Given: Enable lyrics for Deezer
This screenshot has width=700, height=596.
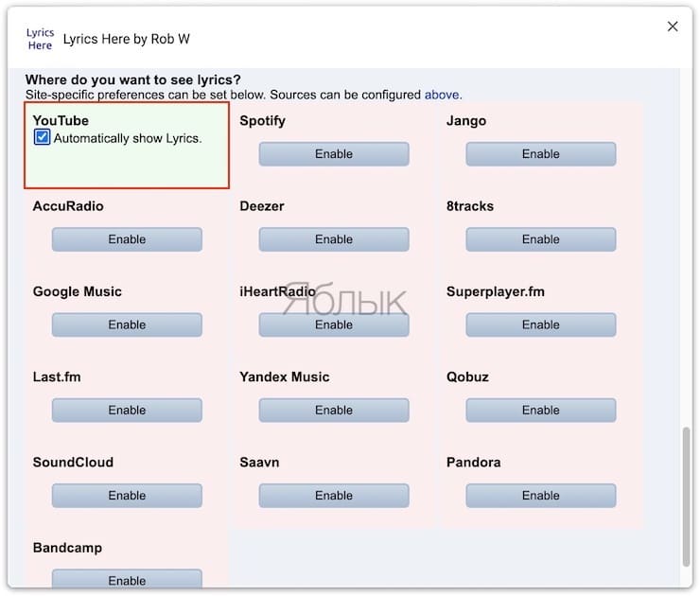Looking at the screenshot, I should (x=334, y=239).
